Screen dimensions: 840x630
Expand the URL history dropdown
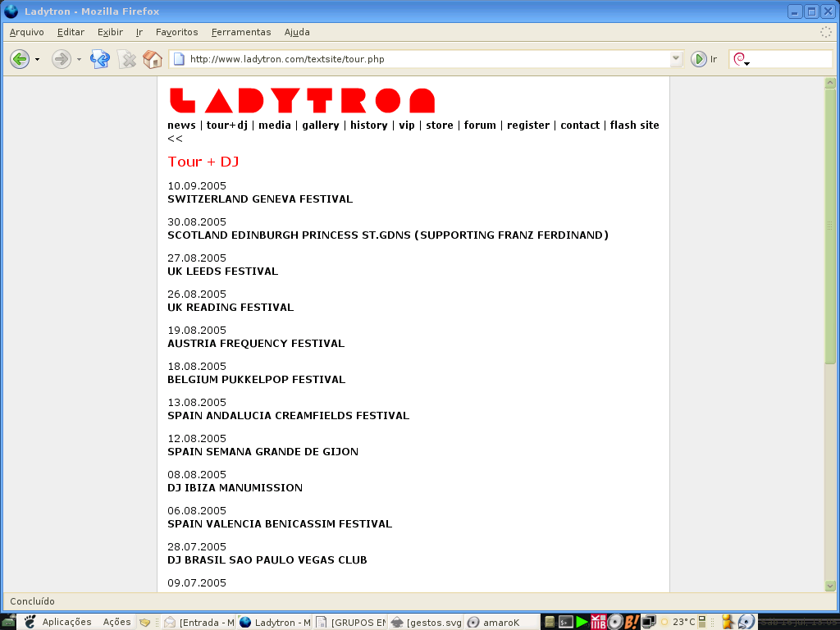(676, 58)
